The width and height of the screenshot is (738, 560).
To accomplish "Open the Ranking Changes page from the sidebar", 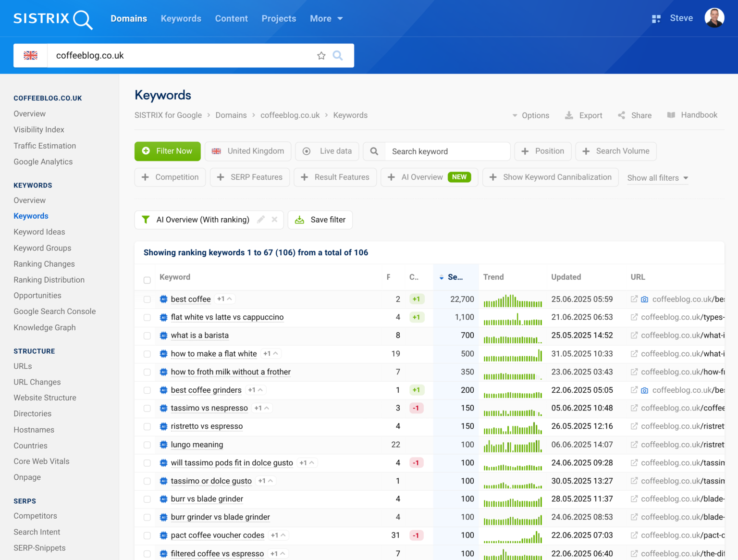I will point(44,264).
